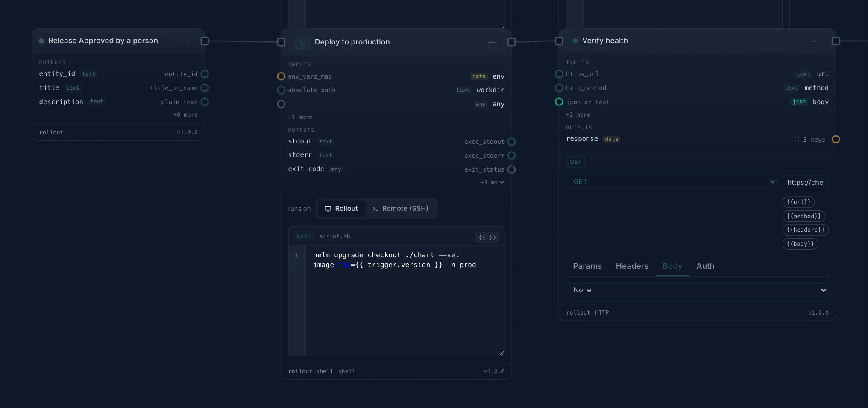Click the script editor resize handle
The height and width of the screenshot is (408, 868).
[501, 353]
